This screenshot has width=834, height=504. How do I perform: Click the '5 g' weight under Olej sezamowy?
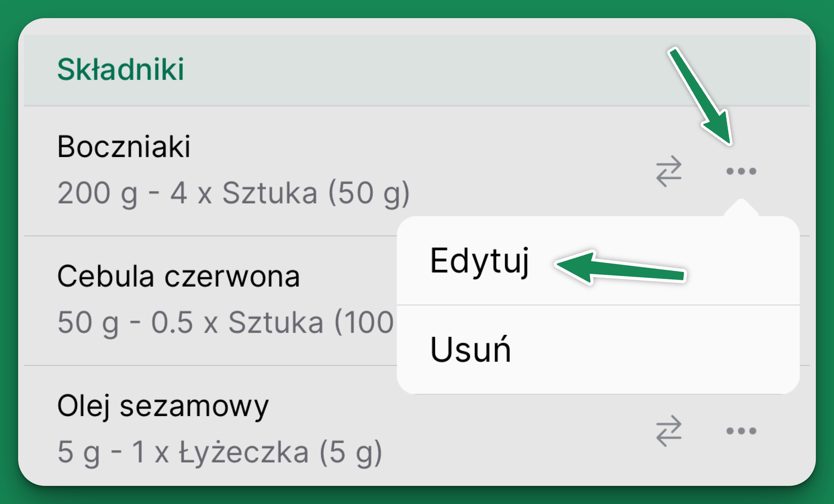pyautogui.click(x=79, y=452)
